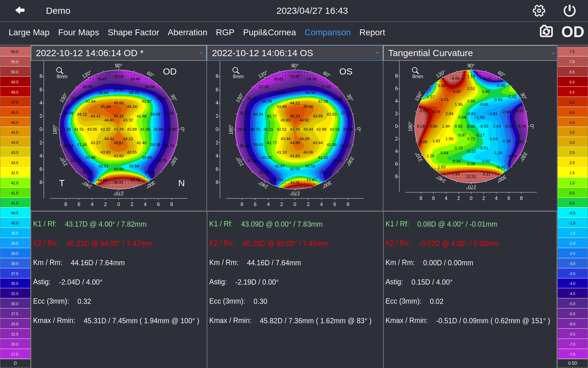Go back with the arrow icon

20,10
